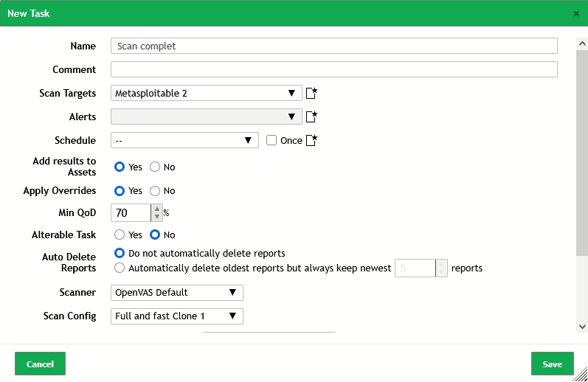Viewport: 588px width, 382px height.
Task: Select Yes for Alterable Task
Action: (x=120, y=235)
